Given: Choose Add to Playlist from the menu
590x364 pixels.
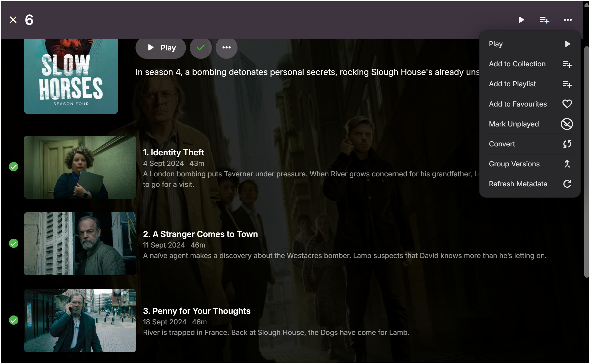Looking at the screenshot, I should click(530, 84).
